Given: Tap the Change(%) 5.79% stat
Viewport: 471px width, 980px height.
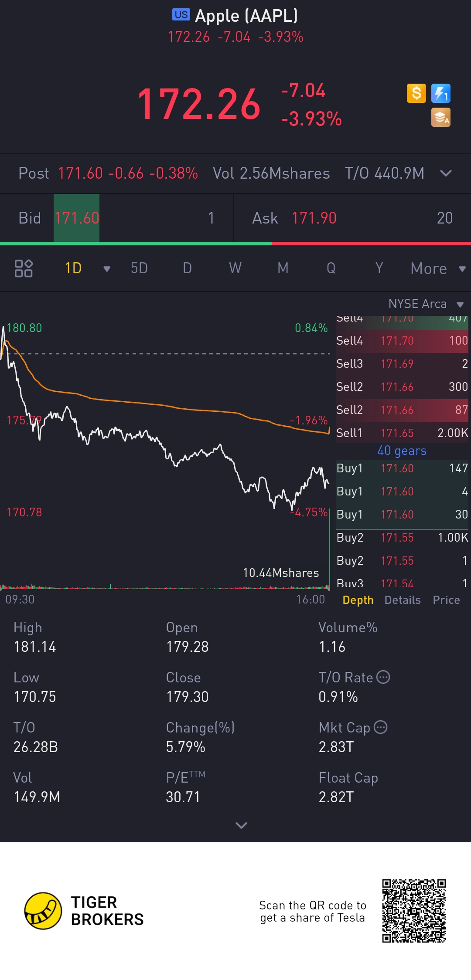Looking at the screenshot, I should (201, 737).
